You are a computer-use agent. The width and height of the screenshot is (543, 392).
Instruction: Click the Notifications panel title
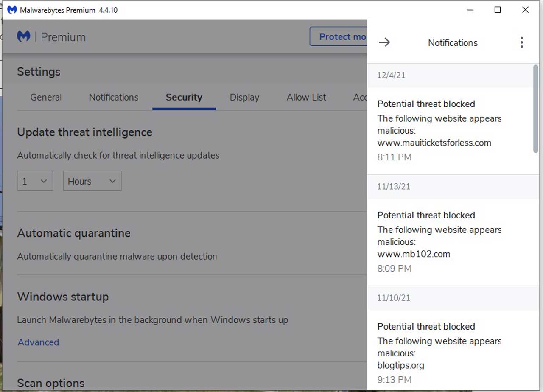(x=452, y=42)
